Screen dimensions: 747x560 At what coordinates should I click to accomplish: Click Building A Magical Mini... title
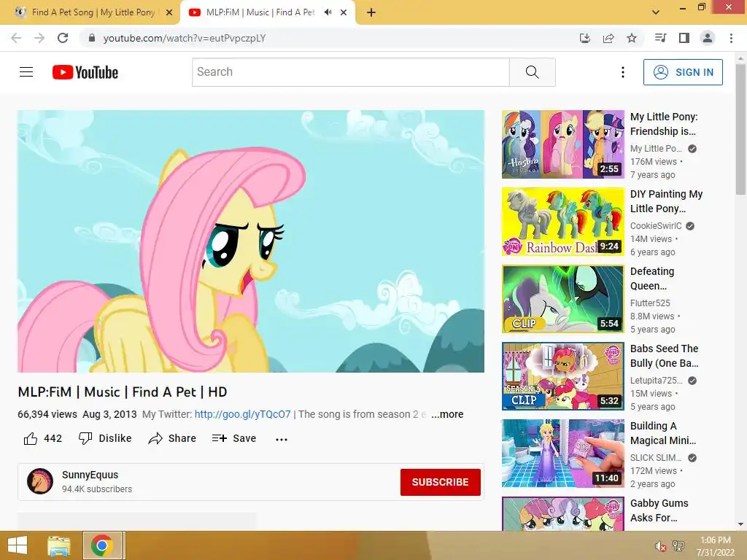[662, 433]
